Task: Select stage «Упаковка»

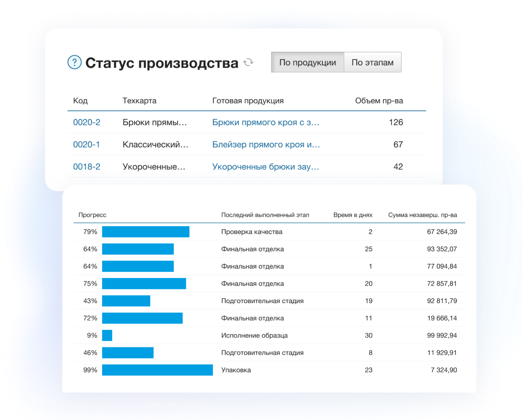Action: tap(236, 370)
